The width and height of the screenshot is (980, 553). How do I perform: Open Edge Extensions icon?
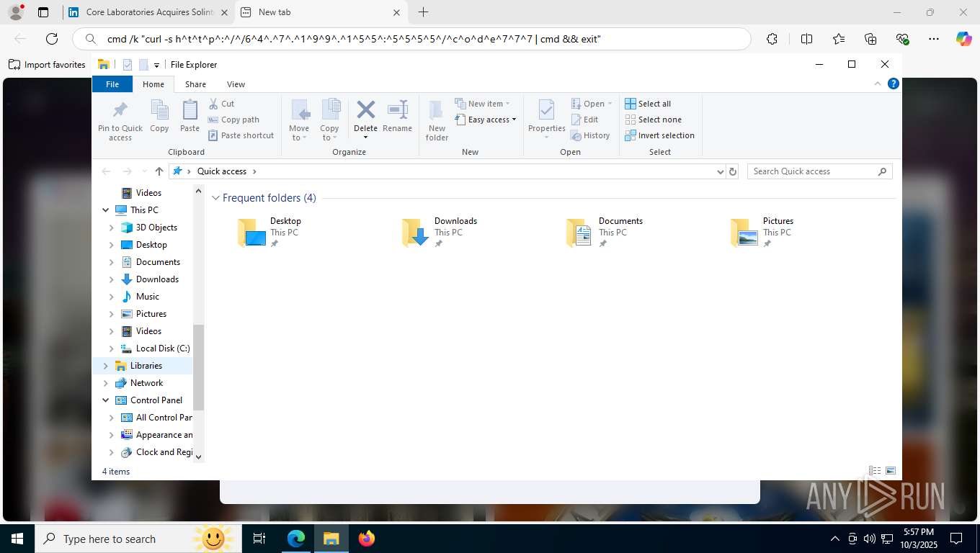point(772,39)
